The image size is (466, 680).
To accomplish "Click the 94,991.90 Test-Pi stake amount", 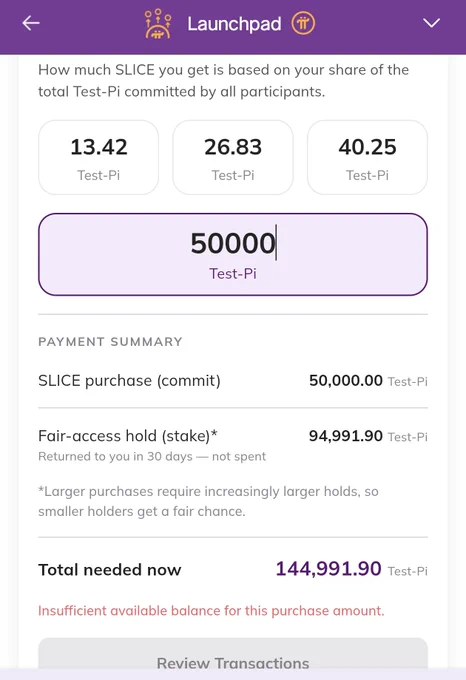I will [368, 436].
